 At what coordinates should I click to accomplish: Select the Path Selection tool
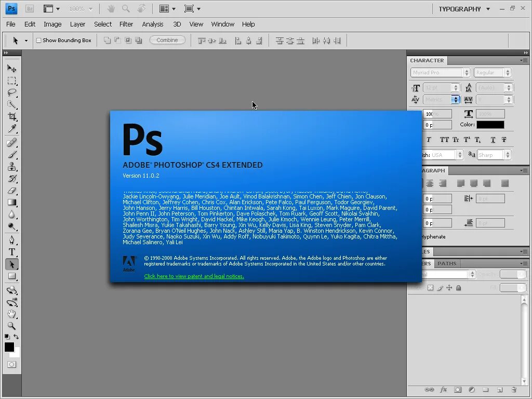pos(12,264)
